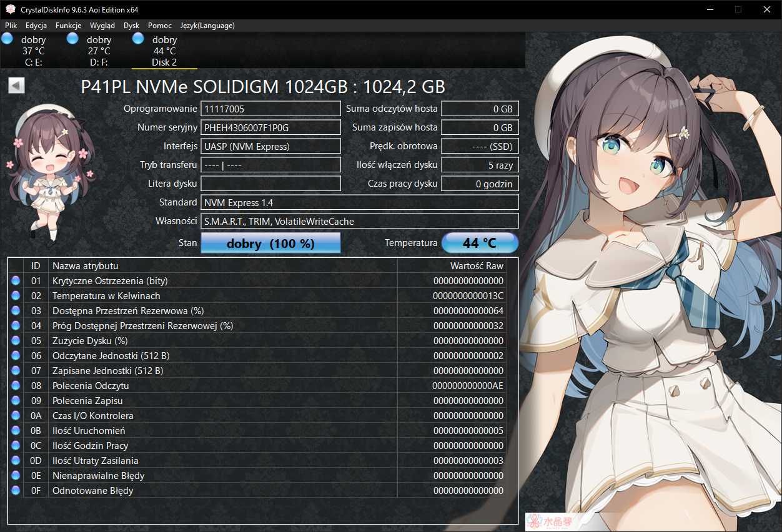Screen dimensions: 782x532
Task: Select the C: E: disk status orb
Action: click(x=7, y=39)
